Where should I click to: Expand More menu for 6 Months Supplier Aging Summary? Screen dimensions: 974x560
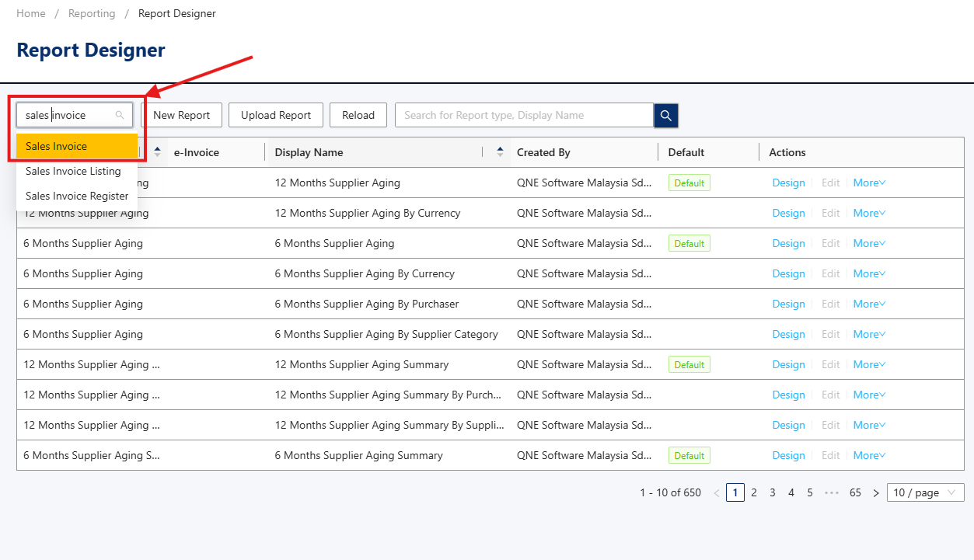869,456
